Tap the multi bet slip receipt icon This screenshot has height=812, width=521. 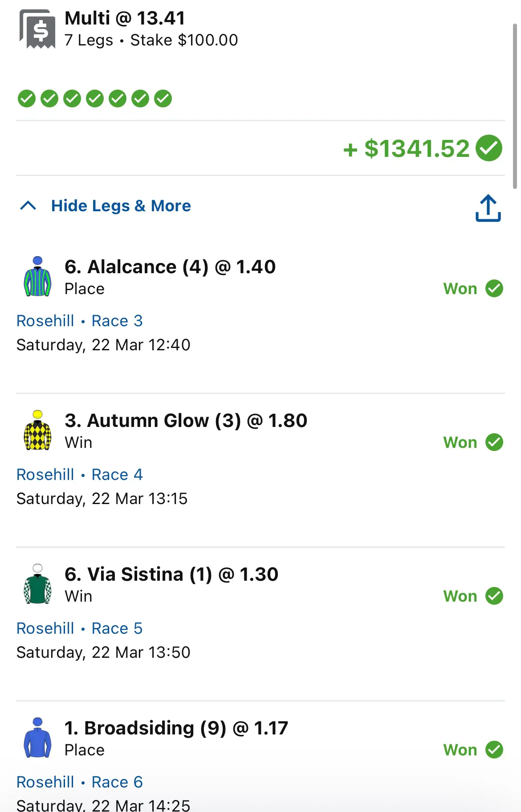(x=37, y=29)
